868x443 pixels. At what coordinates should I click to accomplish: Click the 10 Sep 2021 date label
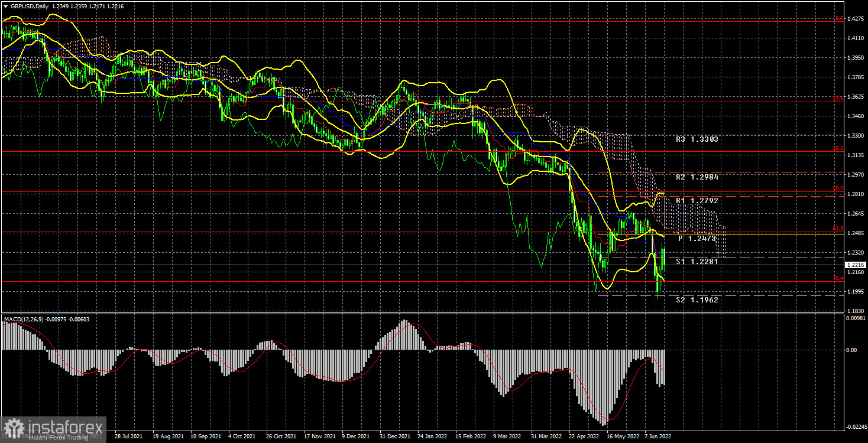(206, 437)
